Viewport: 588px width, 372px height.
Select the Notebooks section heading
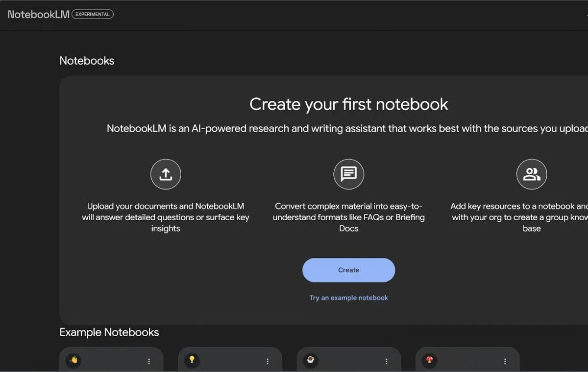point(87,61)
